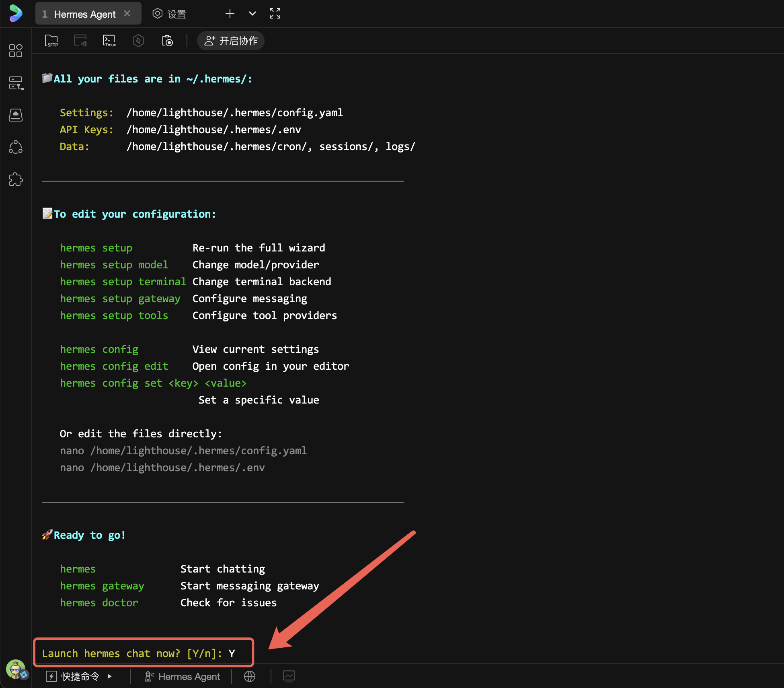Toggle fullscreen with the expand arrows icon

[275, 14]
